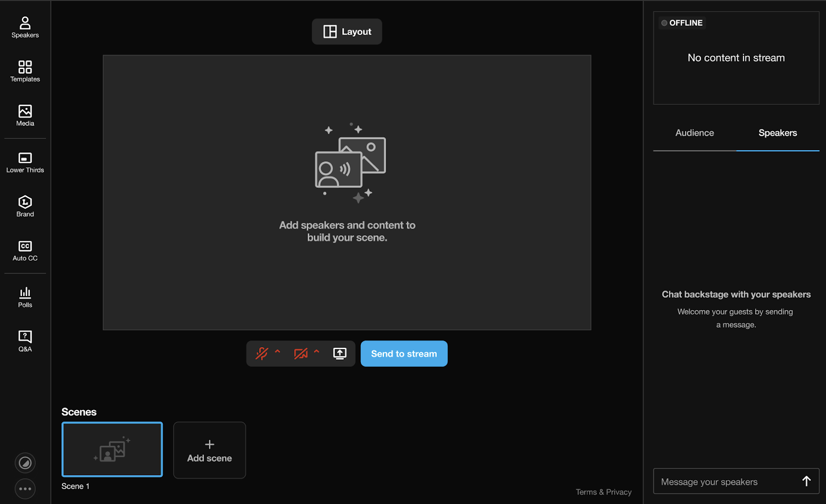The image size is (826, 504).
Task: Open the Brand settings panel
Action: click(x=25, y=206)
